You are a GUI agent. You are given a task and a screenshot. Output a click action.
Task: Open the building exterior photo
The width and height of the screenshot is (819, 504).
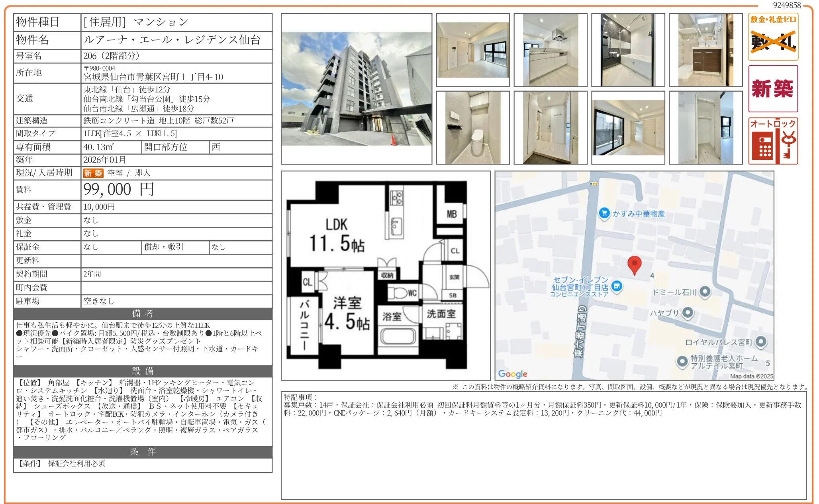click(356, 89)
